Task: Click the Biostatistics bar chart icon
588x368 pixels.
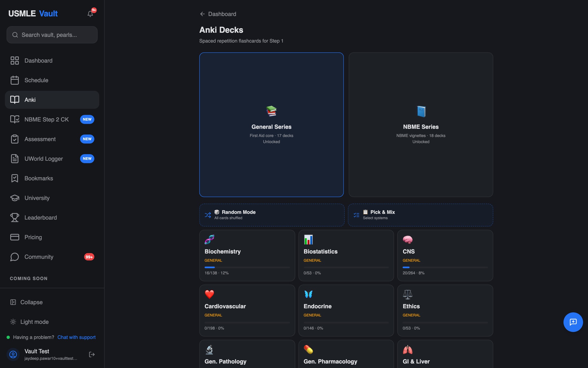Action: tap(308, 240)
